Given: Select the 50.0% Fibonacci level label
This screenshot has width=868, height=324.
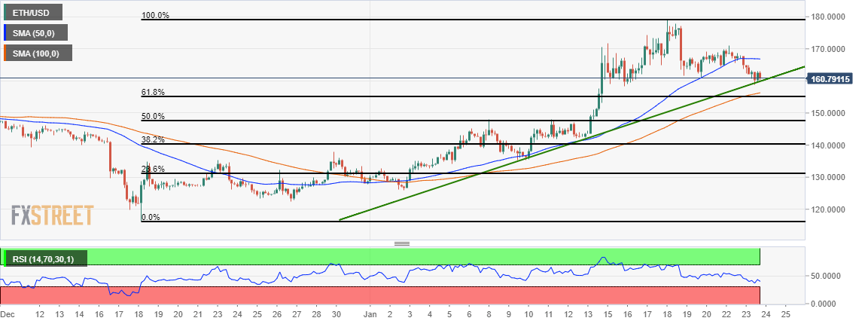Looking at the screenshot, I should coord(154,116).
